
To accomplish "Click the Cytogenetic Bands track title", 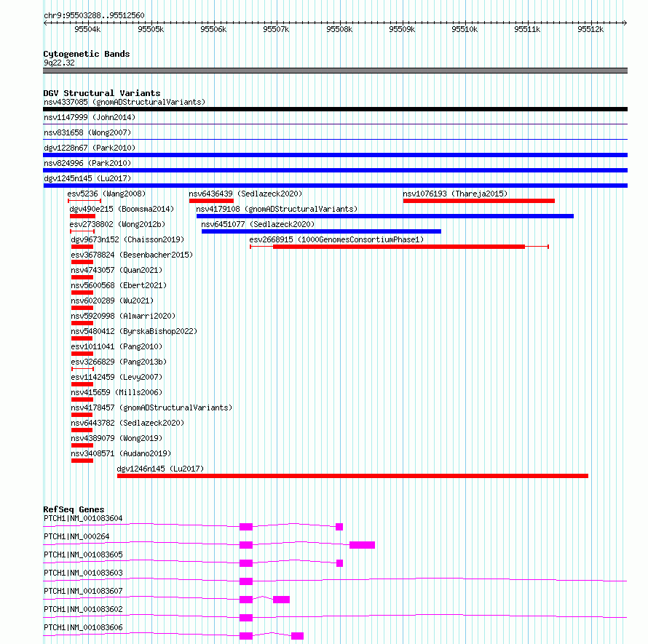I will [87, 54].
